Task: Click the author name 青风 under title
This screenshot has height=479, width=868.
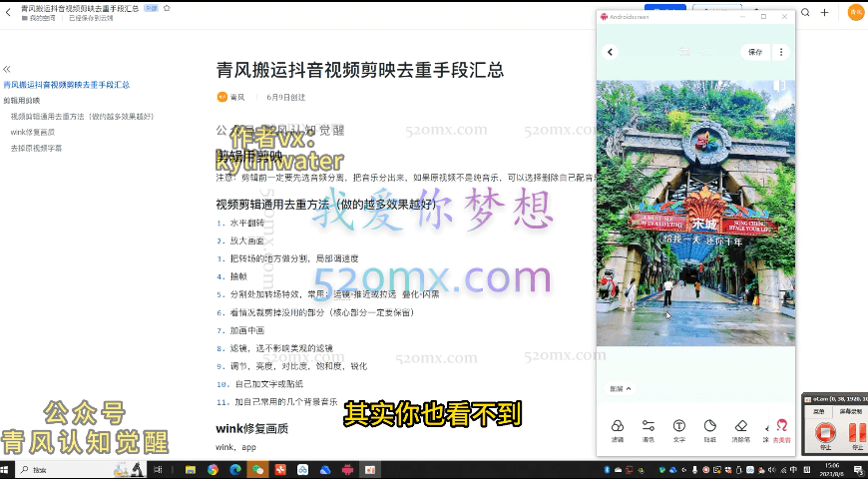Action: tap(237, 97)
